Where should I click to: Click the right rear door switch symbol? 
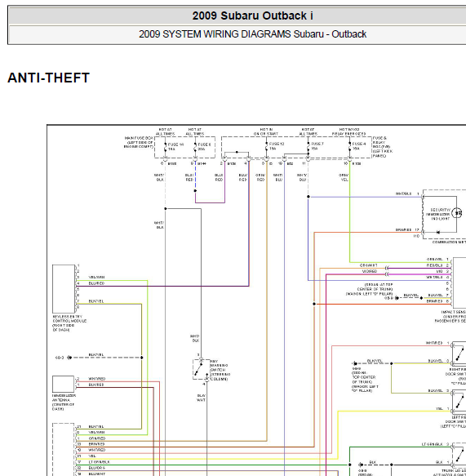pos(459,353)
